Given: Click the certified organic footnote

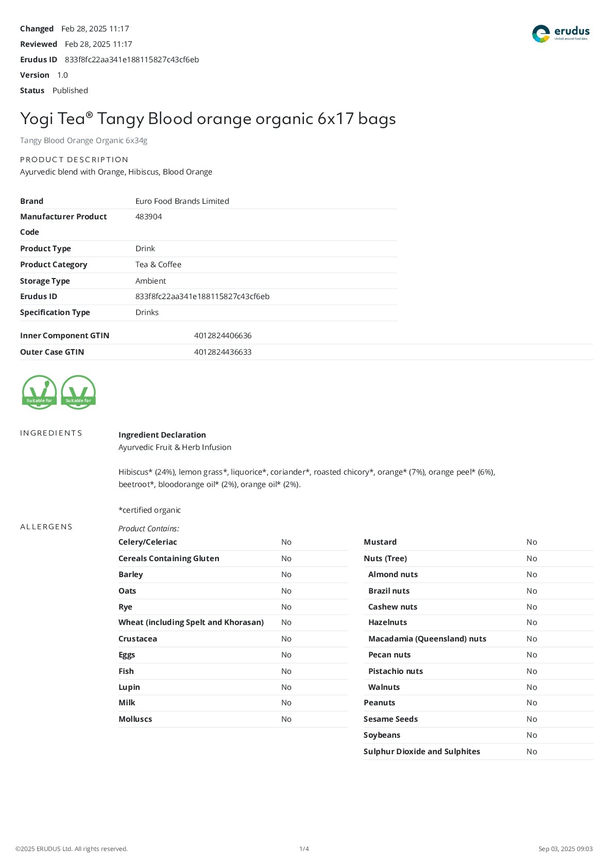Looking at the screenshot, I should 149,510.
